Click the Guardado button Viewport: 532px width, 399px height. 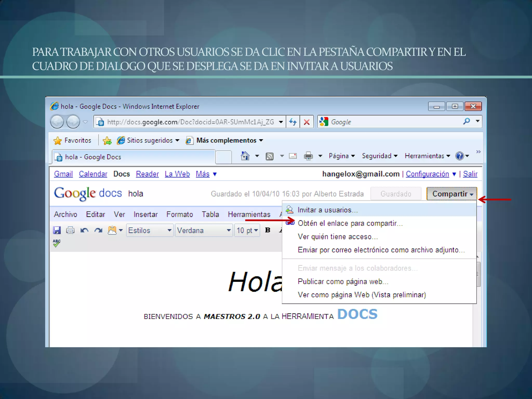click(396, 194)
